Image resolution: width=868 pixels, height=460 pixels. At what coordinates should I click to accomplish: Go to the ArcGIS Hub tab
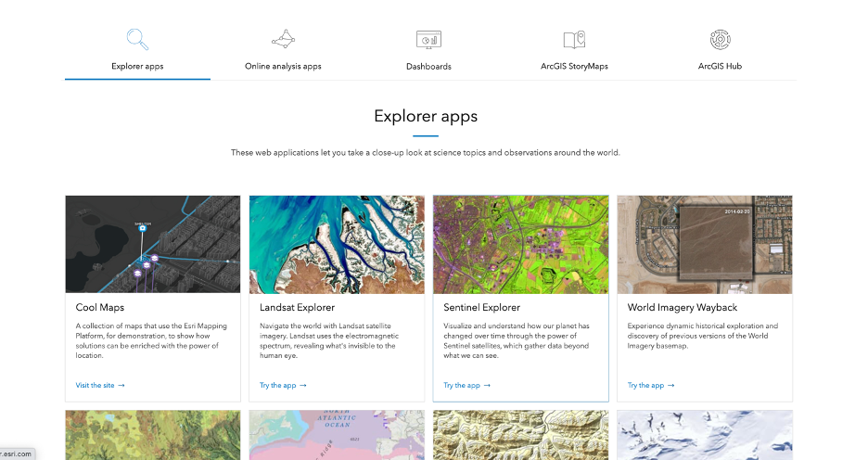720,66
